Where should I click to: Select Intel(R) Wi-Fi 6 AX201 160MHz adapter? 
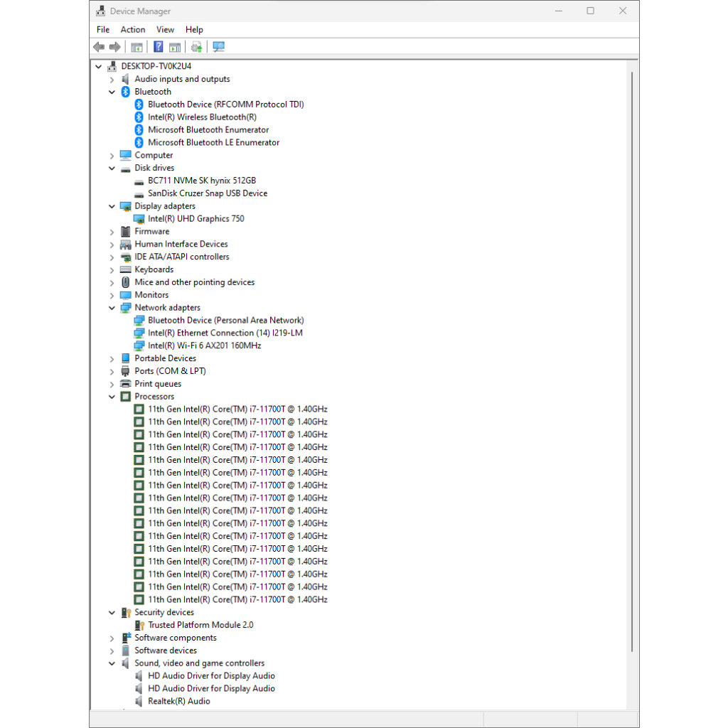click(204, 346)
